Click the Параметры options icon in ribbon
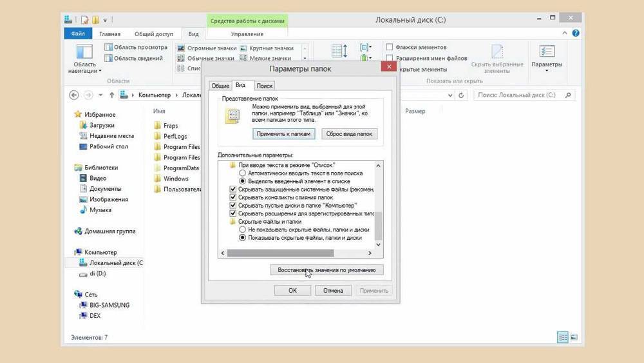The image size is (644, 363). (547, 52)
